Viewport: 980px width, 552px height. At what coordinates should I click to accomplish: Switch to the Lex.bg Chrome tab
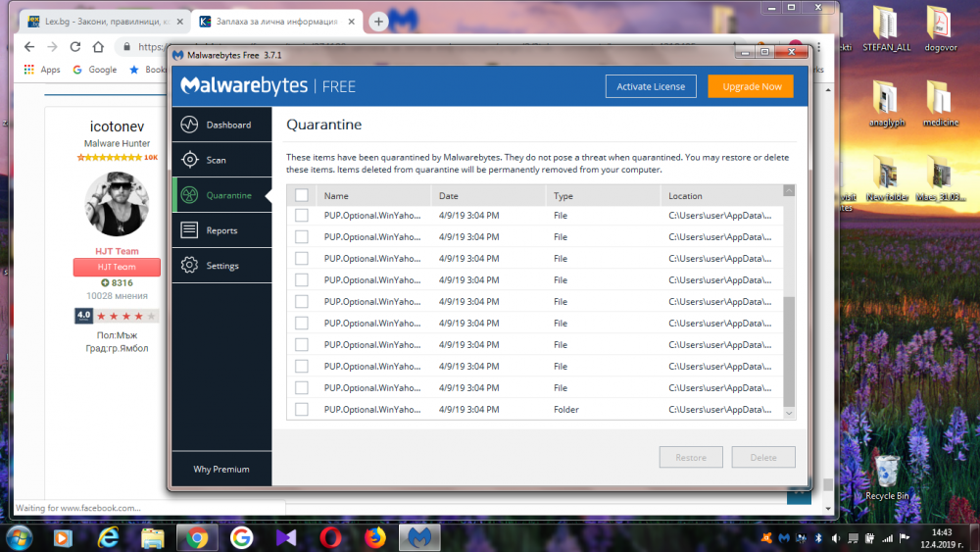[x=103, y=22]
